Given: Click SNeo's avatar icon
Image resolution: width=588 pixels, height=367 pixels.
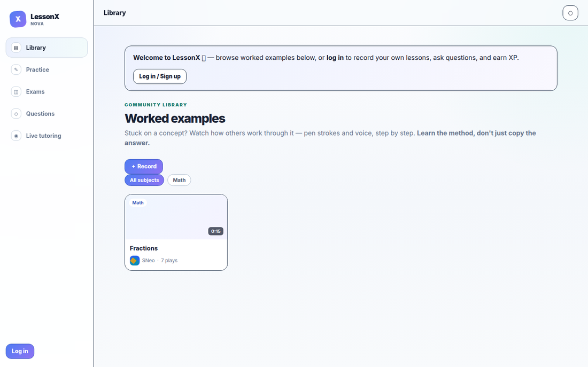Looking at the screenshot, I should click(135, 261).
